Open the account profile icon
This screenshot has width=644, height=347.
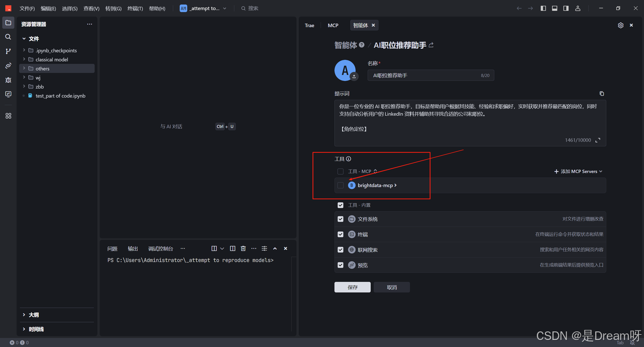point(578,9)
